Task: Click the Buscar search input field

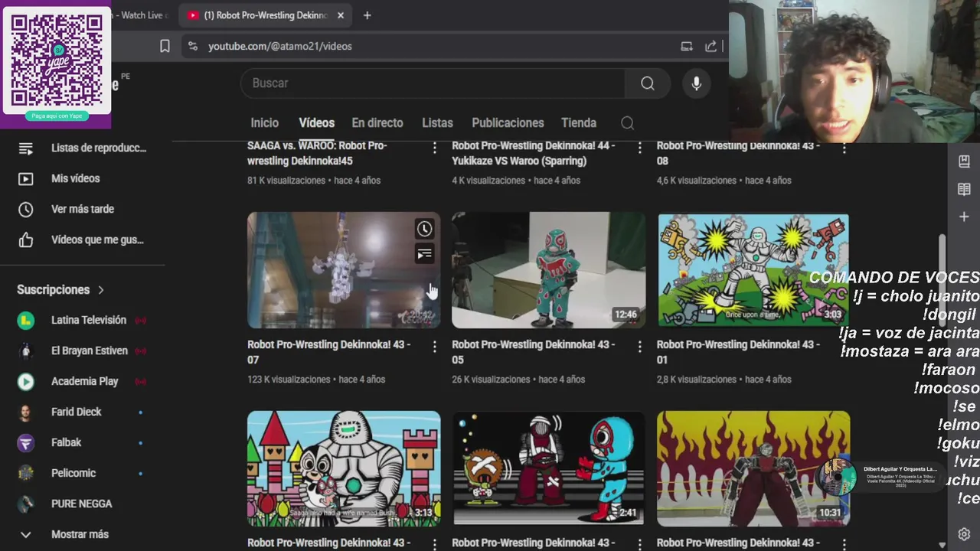Action: click(433, 83)
